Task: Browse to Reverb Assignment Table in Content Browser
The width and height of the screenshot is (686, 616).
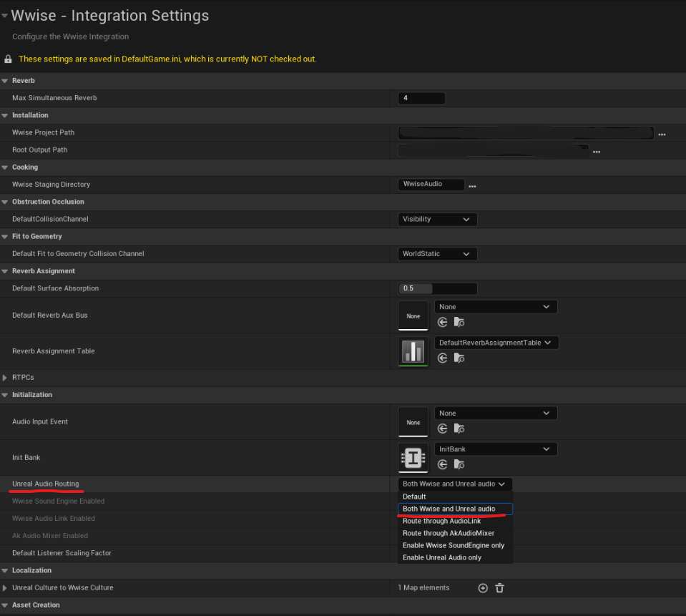Action: pyautogui.click(x=459, y=358)
